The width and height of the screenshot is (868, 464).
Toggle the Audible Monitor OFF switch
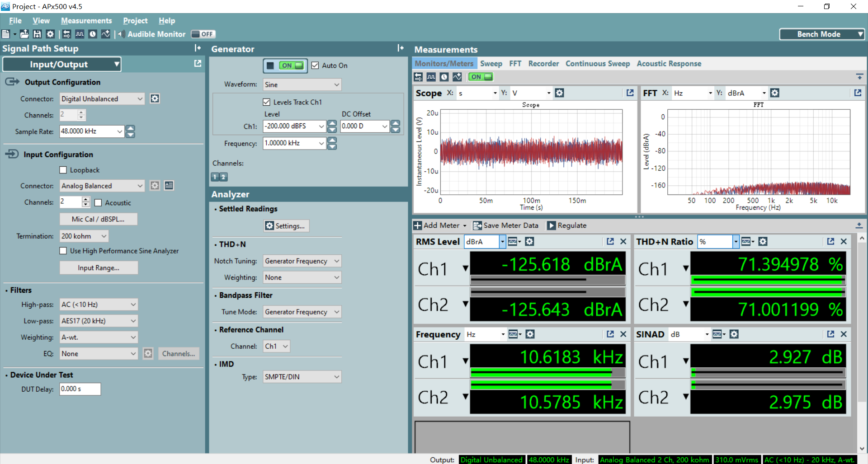pos(203,34)
